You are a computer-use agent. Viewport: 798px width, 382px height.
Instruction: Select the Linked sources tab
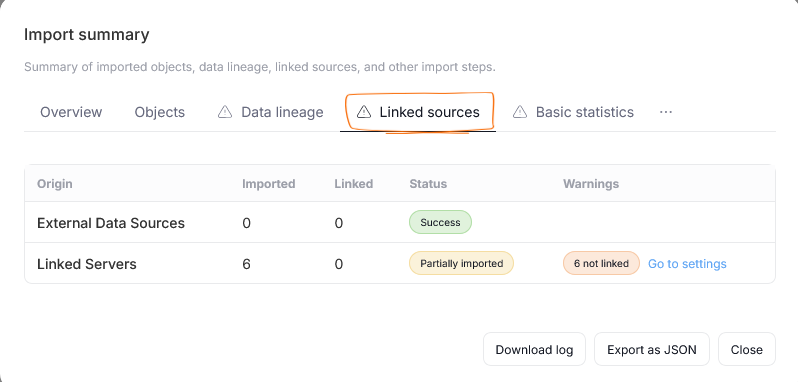tap(418, 112)
